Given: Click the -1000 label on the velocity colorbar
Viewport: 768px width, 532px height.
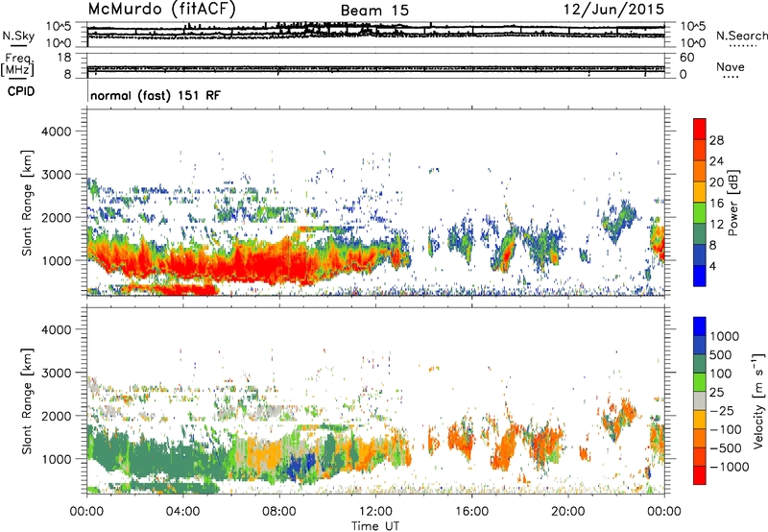Looking at the screenshot, I should pos(730,467).
